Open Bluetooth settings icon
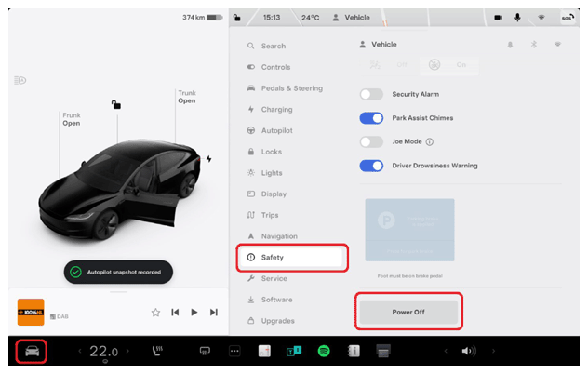588x374 pixels. [x=534, y=45]
